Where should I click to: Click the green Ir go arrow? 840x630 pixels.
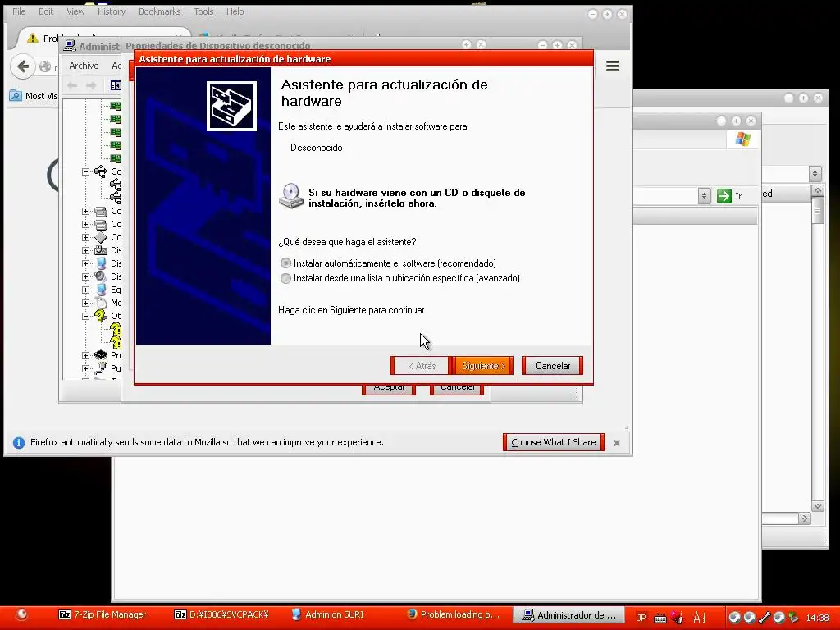pyautogui.click(x=724, y=196)
